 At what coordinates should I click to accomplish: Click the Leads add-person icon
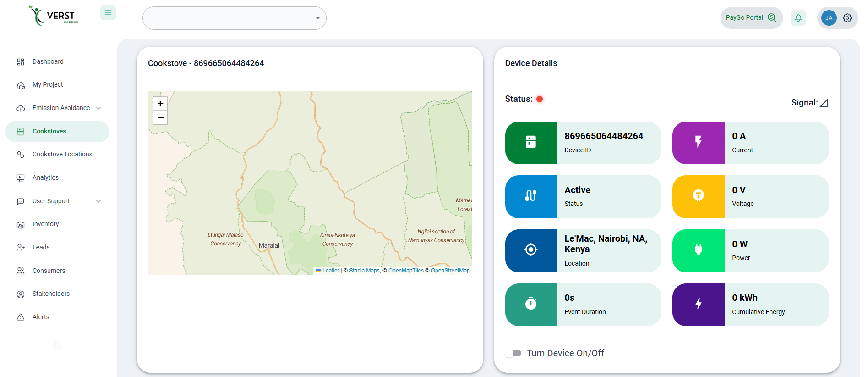(21, 248)
